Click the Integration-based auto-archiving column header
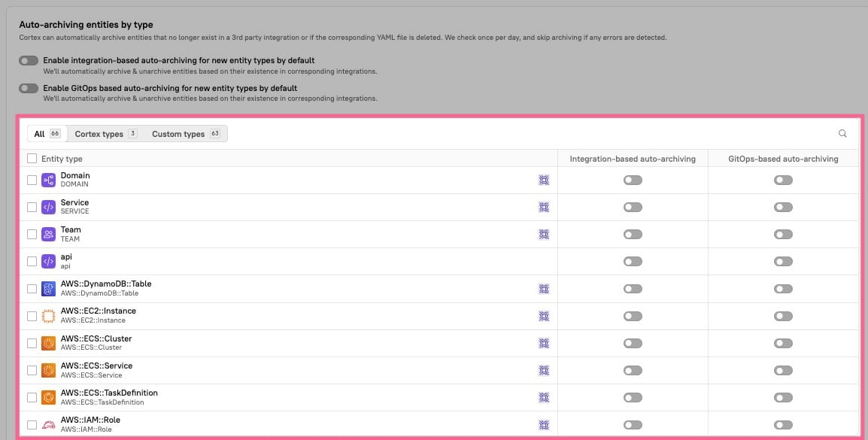The width and height of the screenshot is (868, 440). pos(633,159)
